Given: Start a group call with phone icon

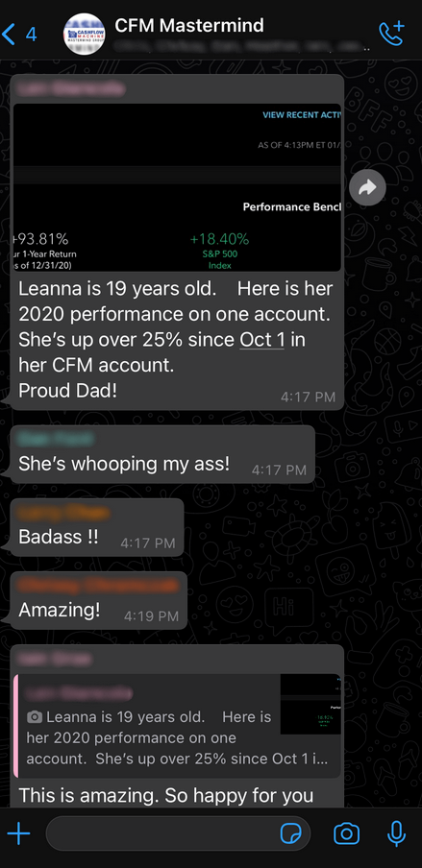Looking at the screenshot, I should click(x=391, y=34).
